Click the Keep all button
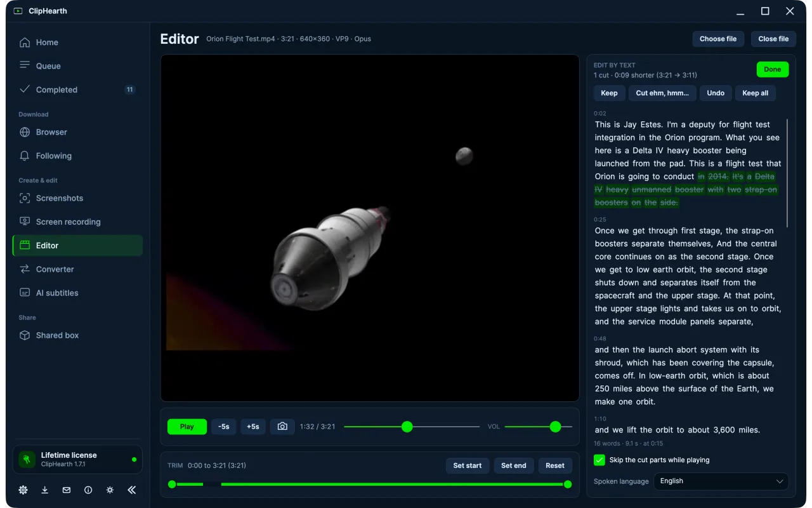 click(x=755, y=93)
